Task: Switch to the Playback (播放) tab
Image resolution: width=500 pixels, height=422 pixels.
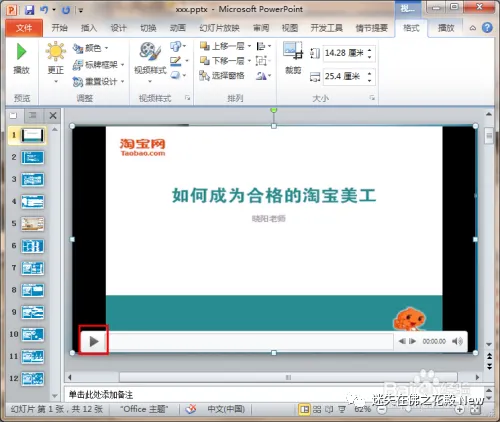Action: (x=446, y=28)
